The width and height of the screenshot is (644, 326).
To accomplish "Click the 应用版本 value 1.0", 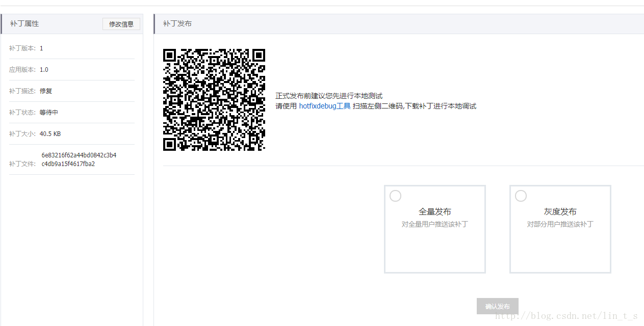I will tap(44, 70).
